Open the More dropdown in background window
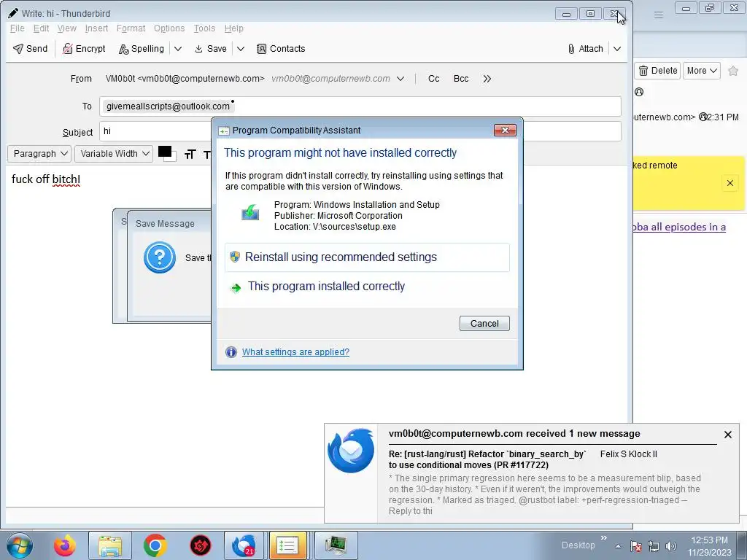This screenshot has height=560, width=747. pyautogui.click(x=701, y=71)
